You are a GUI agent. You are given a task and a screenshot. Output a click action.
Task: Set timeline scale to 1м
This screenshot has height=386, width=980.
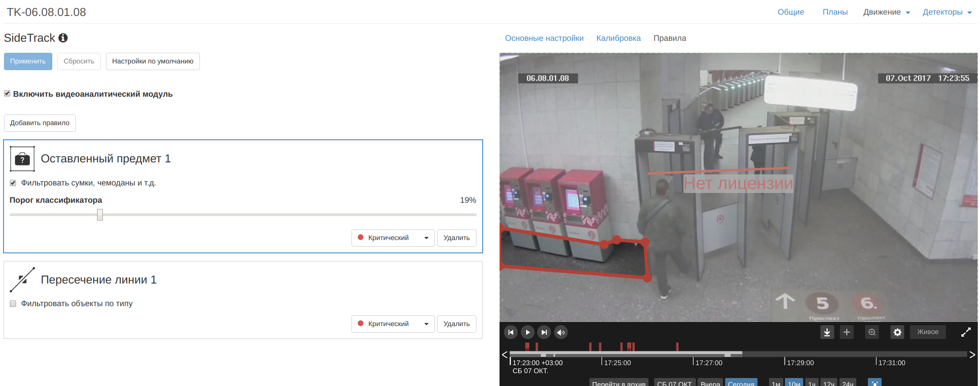pos(776,383)
